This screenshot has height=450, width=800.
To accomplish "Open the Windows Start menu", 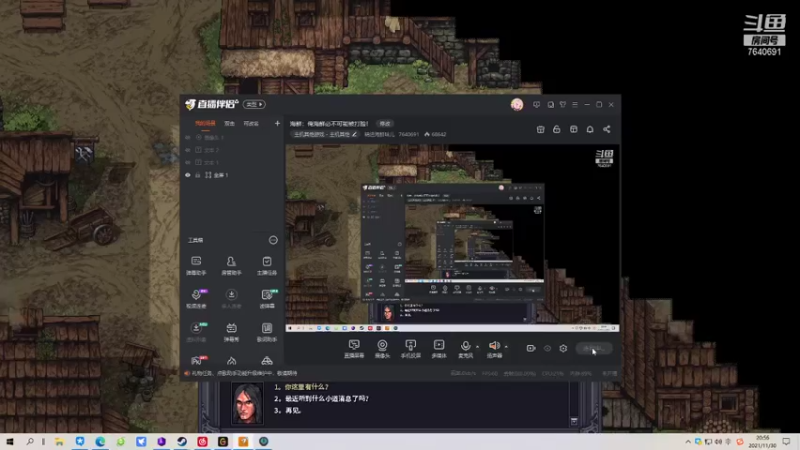I will 10,442.
